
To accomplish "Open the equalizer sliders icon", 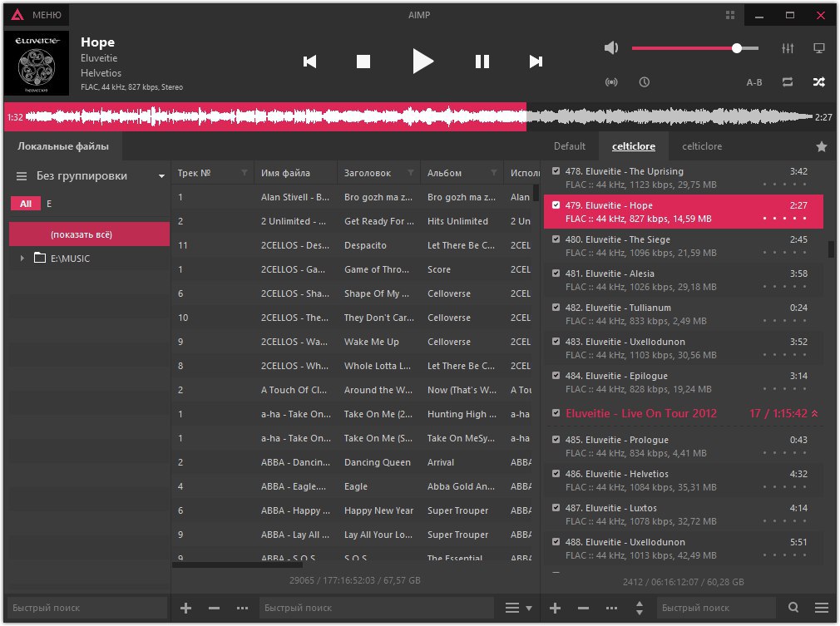I will pyautogui.click(x=788, y=48).
